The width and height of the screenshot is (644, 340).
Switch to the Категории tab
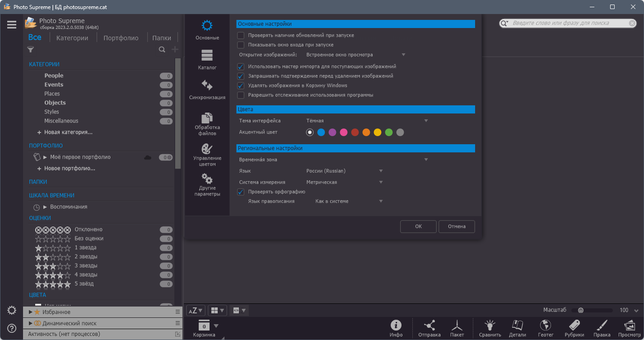(x=72, y=38)
